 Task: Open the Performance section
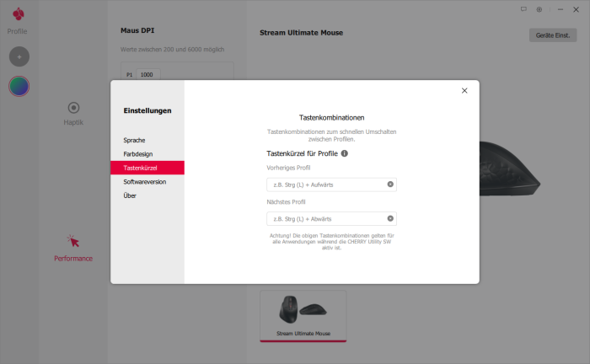(x=73, y=249)
